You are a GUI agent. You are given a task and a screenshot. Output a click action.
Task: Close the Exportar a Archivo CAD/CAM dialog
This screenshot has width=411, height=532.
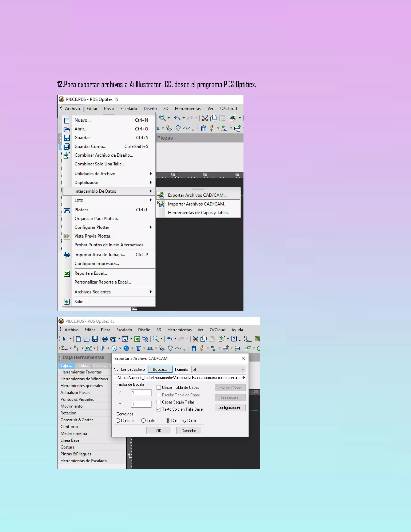pyautogui.click(x=243, y=358)
